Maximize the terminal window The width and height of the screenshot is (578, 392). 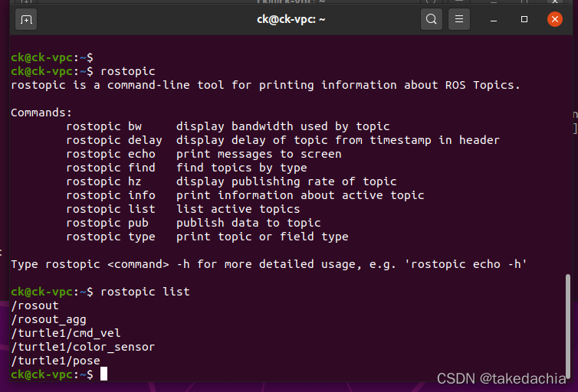(x=524, y=19)
